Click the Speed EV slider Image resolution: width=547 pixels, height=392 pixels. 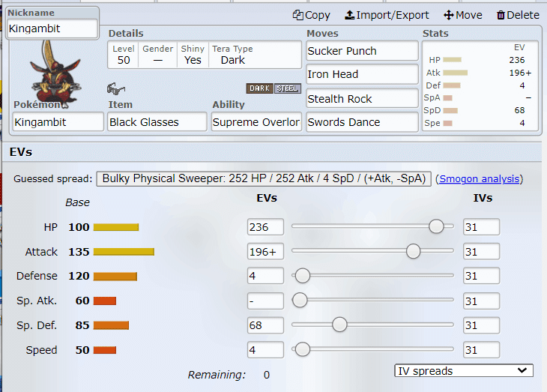[x=372, y=349]
